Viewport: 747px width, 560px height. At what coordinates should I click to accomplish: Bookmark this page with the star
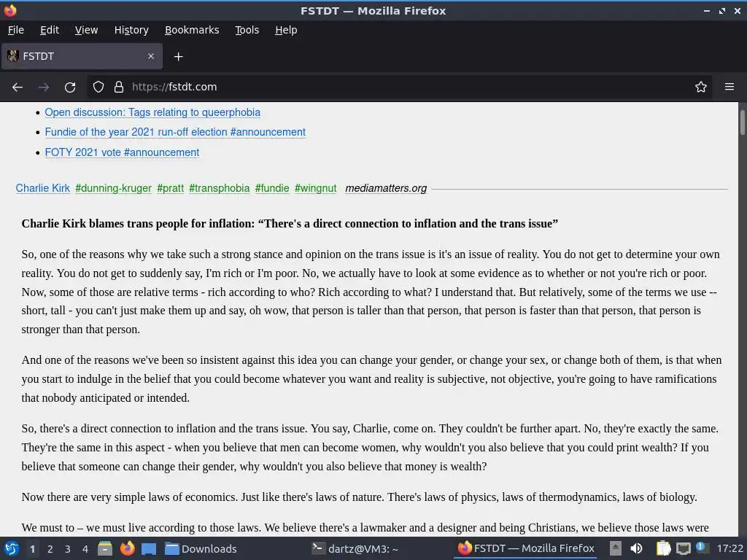click(x=701, y=87)
